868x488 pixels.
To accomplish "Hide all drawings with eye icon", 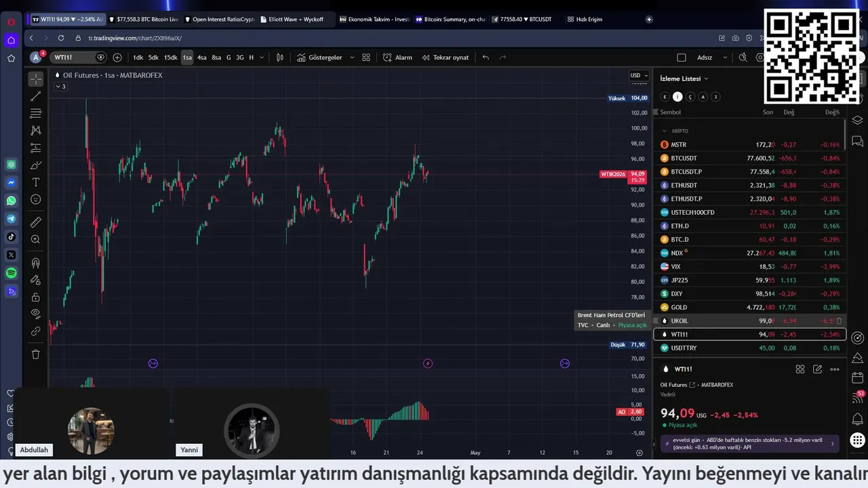I will (x=36, y=314).
